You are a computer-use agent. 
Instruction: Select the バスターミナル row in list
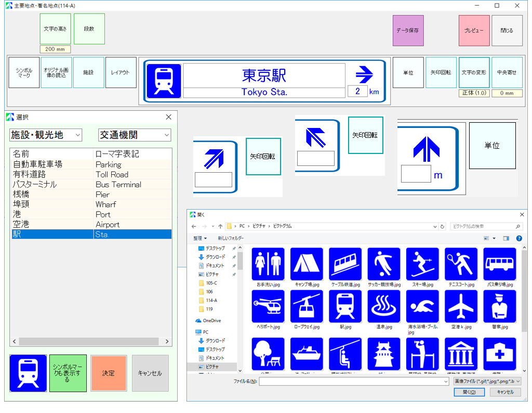point(91,185)
